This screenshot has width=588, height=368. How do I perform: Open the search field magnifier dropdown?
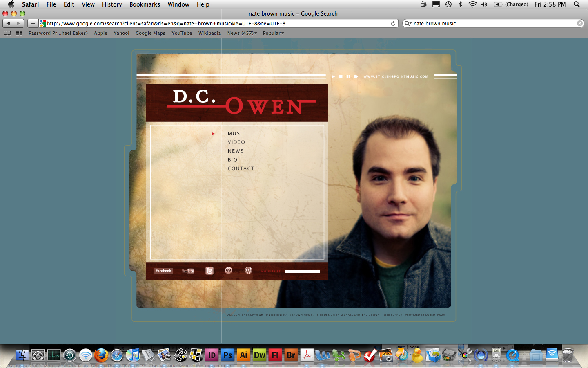click(408, 23)
